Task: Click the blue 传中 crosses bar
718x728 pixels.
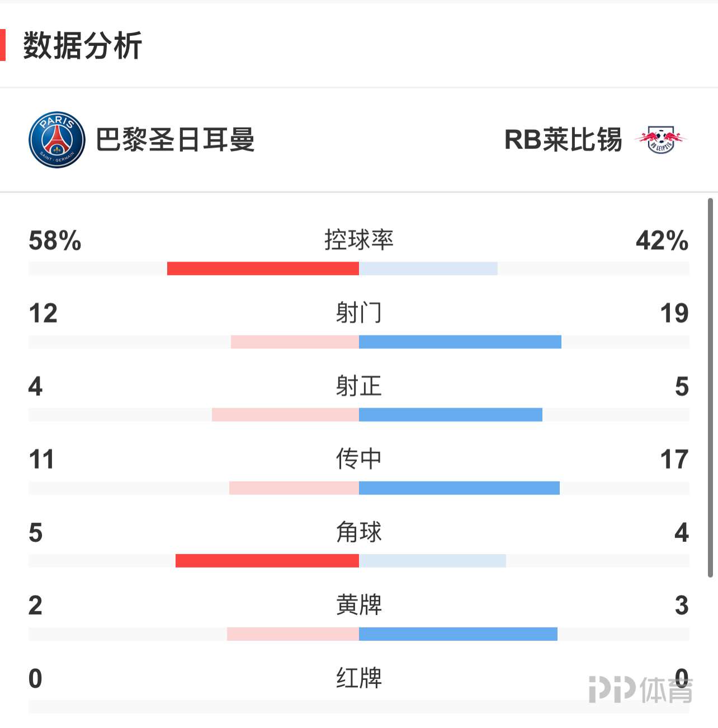Action: pyautogui.click(x=459, y=488)
